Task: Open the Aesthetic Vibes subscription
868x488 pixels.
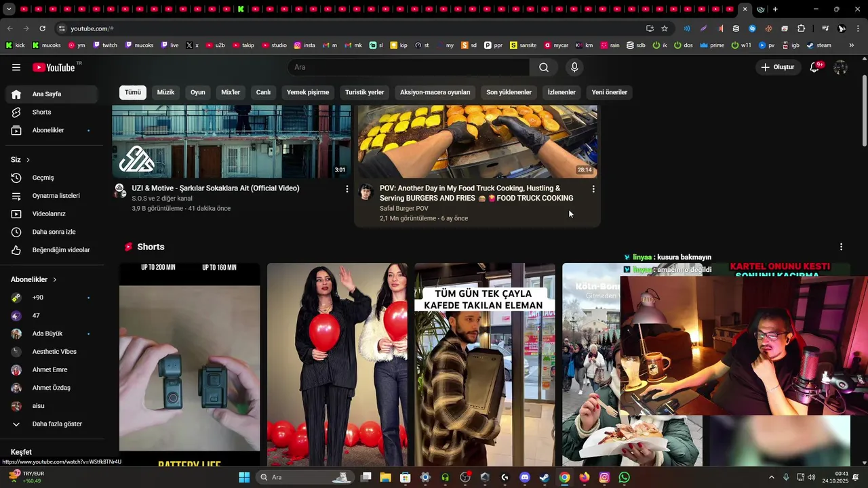Action: pos(53,352)
